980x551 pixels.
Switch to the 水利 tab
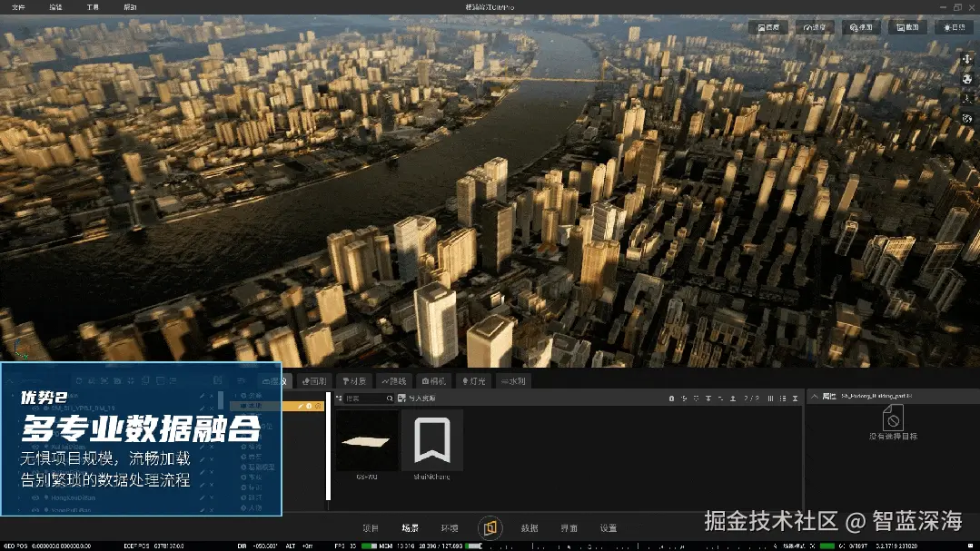[x=513, y=381]
